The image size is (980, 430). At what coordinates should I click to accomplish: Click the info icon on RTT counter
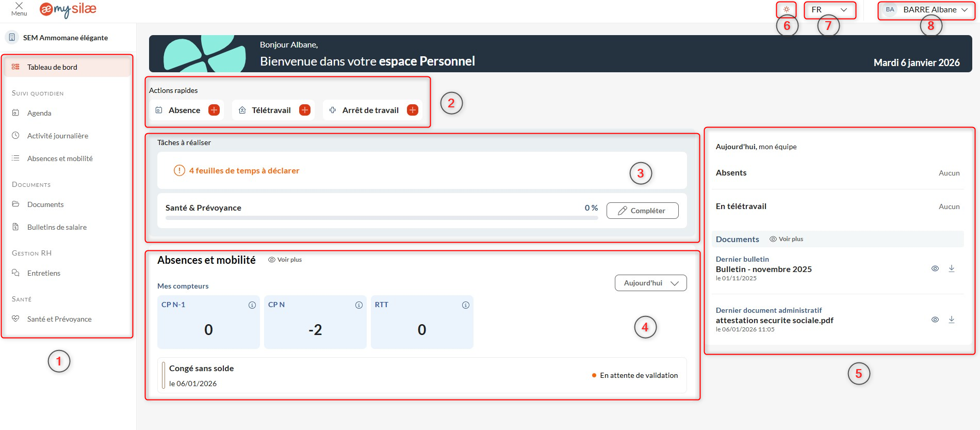click(x=466, y=305)
